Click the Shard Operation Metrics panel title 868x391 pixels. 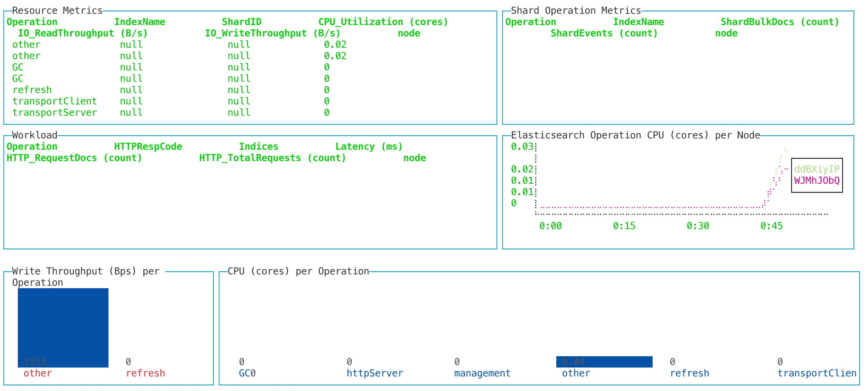[576, 11]
